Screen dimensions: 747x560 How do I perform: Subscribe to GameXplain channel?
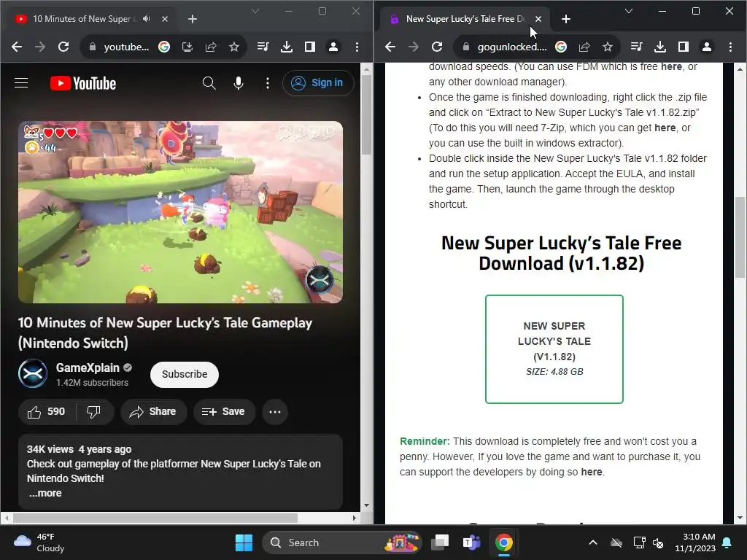pyautogui.click(x=185, y=374)
